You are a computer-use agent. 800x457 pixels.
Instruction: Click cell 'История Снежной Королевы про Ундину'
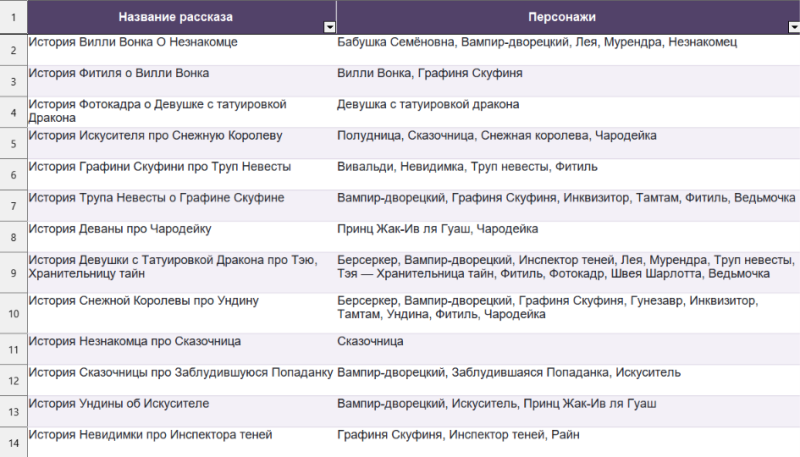(x=182, y=313)
